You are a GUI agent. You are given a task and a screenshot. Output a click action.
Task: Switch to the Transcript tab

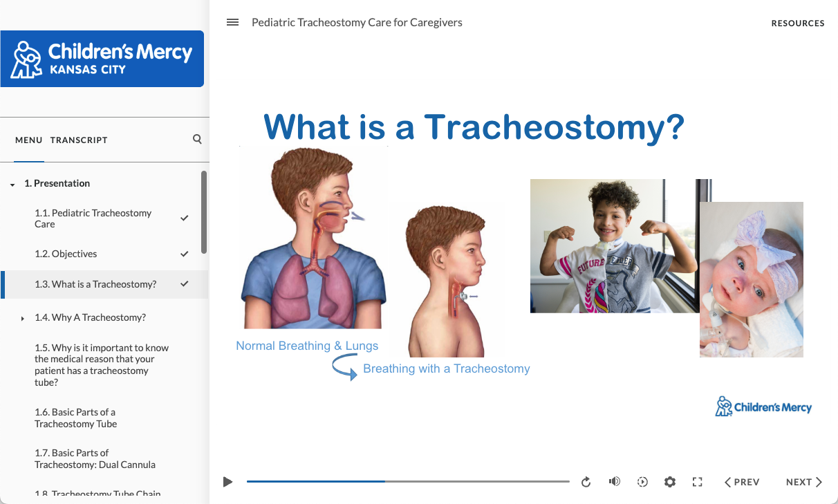[x=79, y=140]
